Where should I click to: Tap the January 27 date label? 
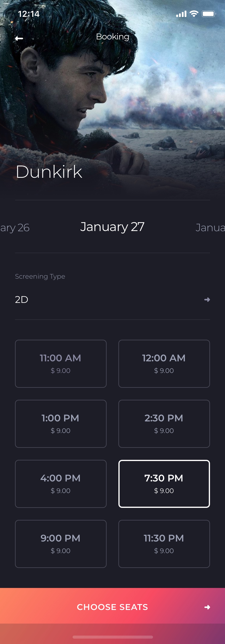(112, 227)
